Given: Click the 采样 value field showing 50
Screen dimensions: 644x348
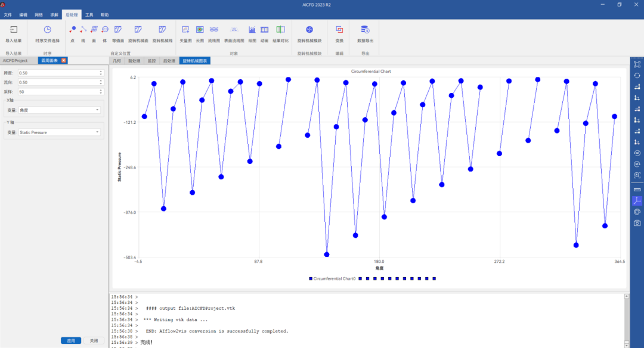Looking at the screenshot, I should 58,92.
